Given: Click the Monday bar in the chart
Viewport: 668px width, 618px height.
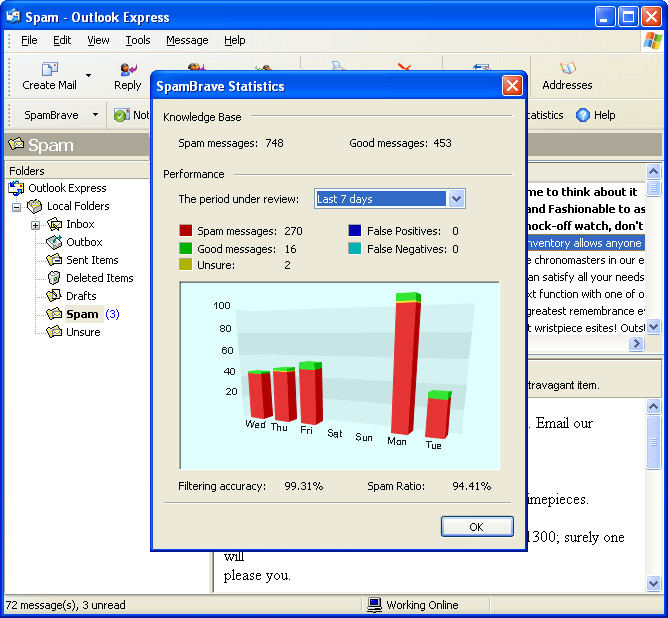Looking at the screenshot, I should pos(405,365).
